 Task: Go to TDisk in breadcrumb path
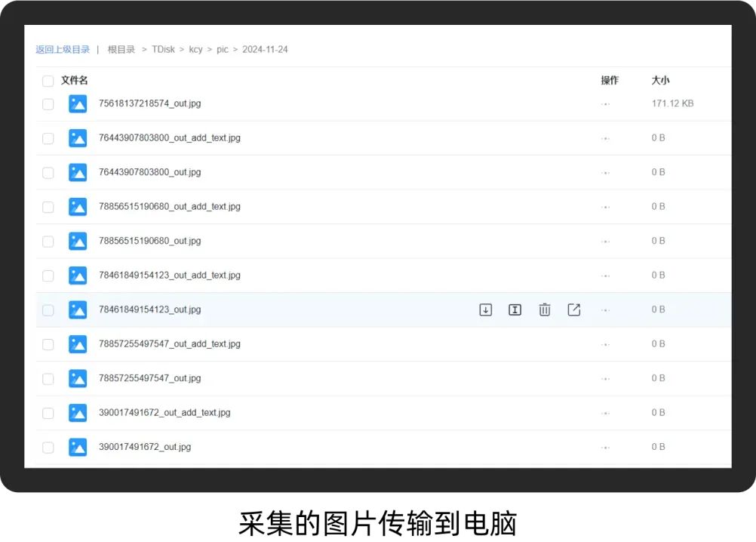point(163,50)
